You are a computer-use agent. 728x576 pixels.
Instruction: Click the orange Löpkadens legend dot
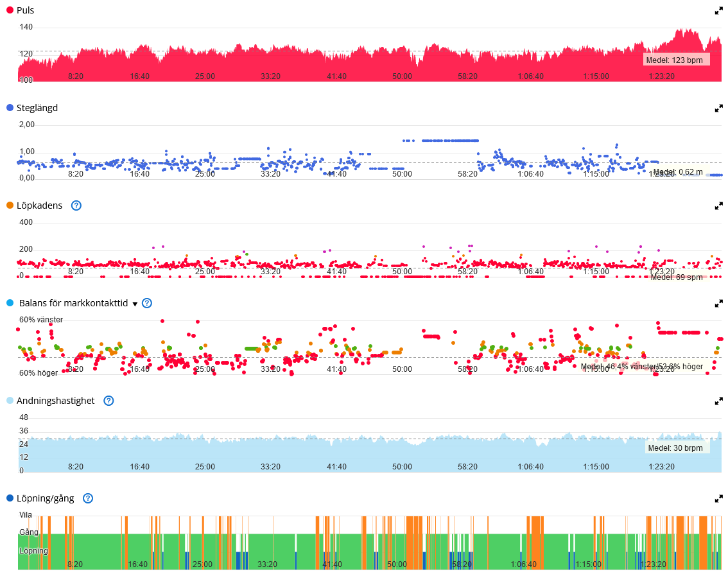pos(10,205)
